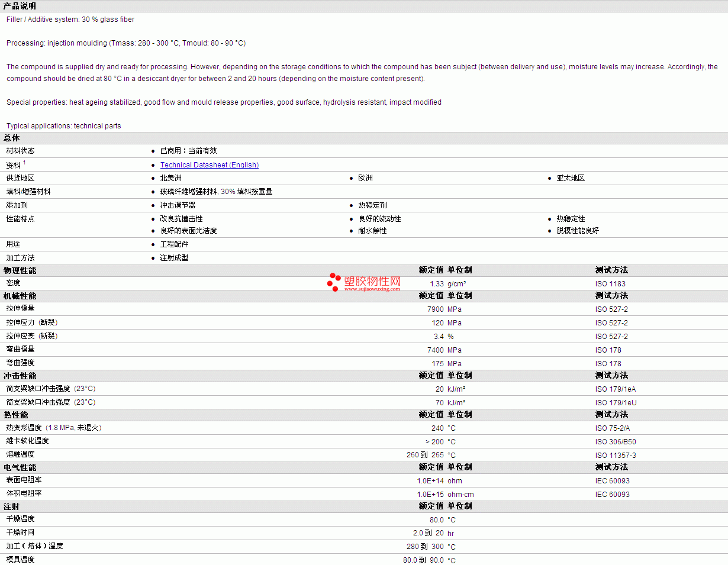The height and width of the screenshot is (565, 728).
Task: Select the 3.4 tensile strain value
Action: [x=439, y=337]
